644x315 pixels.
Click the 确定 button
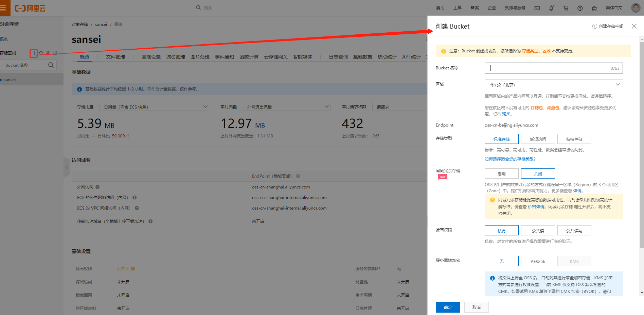point(448,307)
